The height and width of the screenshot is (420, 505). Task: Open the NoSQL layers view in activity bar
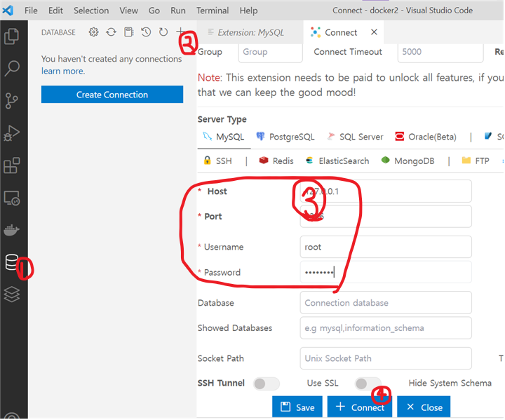tap(12, 294)
